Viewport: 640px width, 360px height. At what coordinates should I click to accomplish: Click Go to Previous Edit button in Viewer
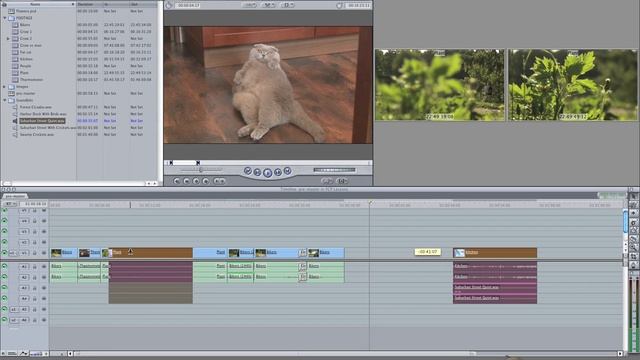coord(248,171)
